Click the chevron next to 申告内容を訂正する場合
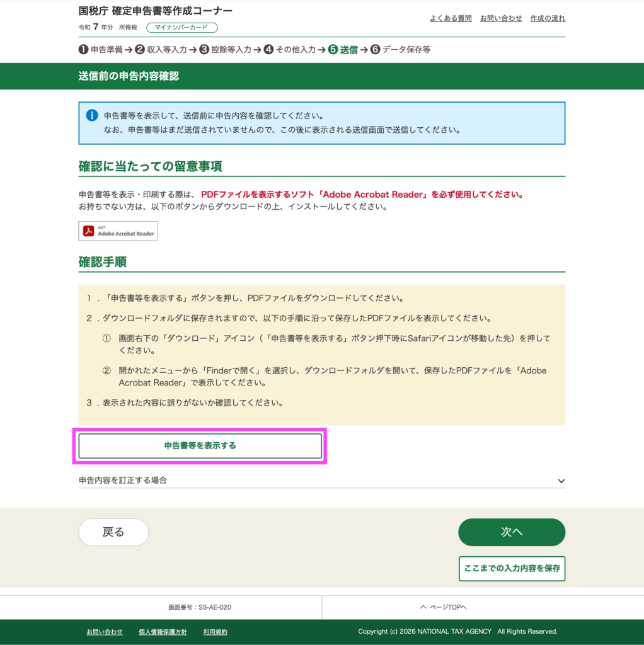Image resolution: width=644 pixels, height=645 pixels. click(x=561, y=481)
